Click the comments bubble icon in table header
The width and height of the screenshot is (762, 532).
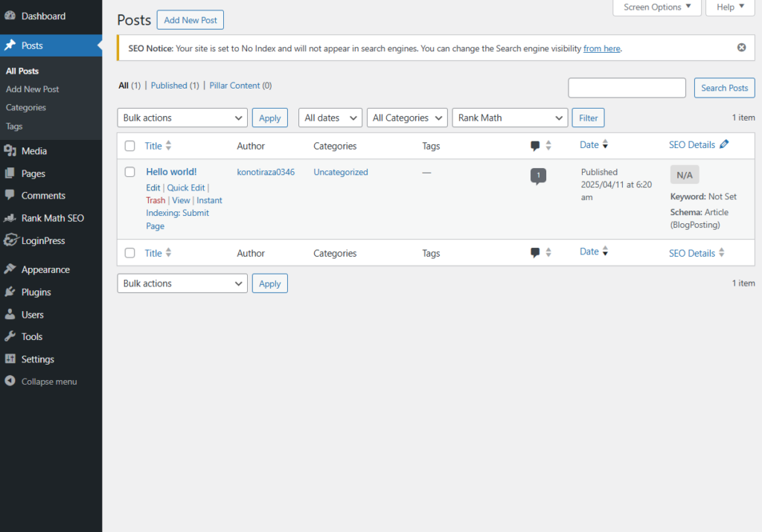[x=535, y=146]
